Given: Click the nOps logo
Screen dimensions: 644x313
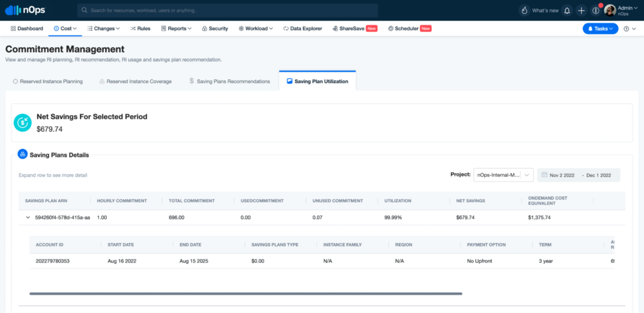Looking at the screenshot, I should coord(24,10).
